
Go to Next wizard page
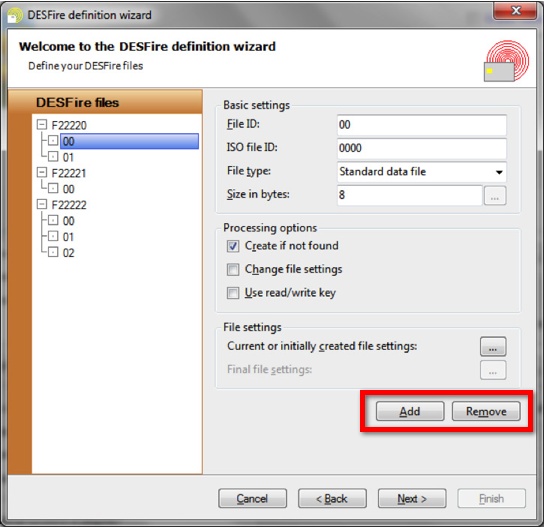pos(412,498)
